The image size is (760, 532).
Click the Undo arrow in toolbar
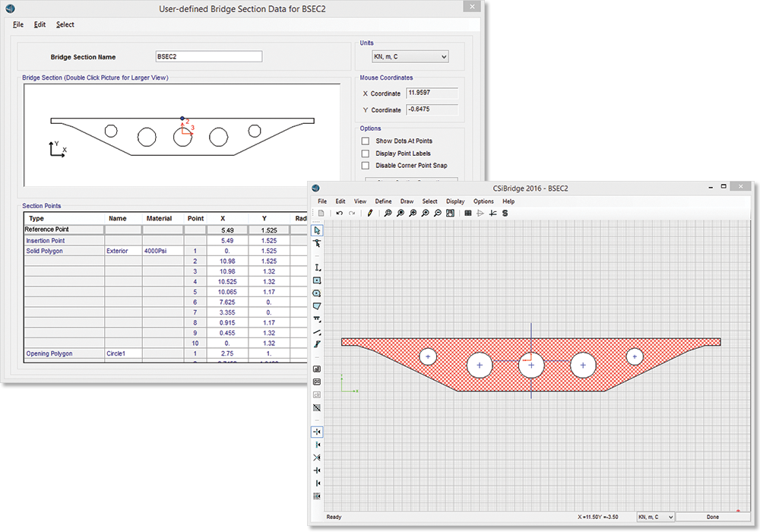click(x=339, y=214)
